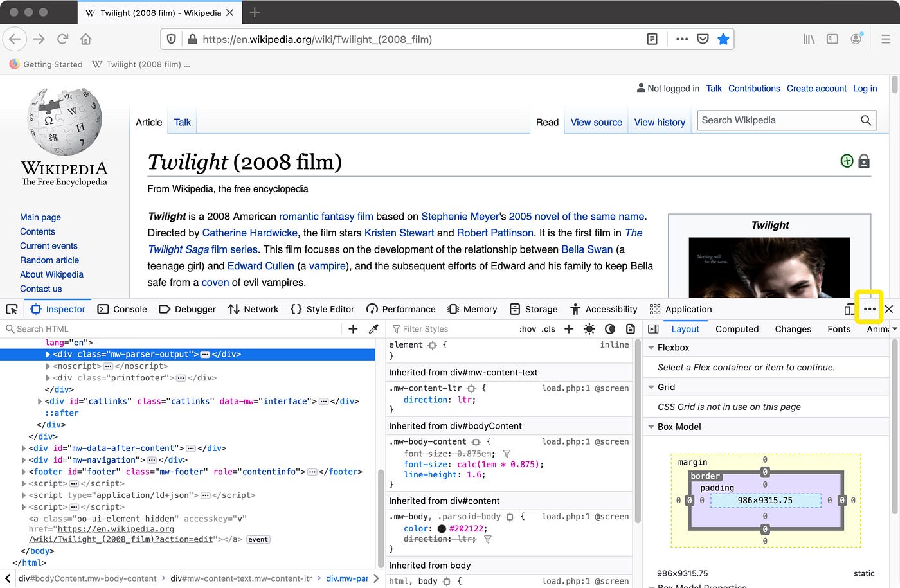Image resolution: width=900 pixels, height=588 pixels.
Task: Open the Firefox library icon
Action: [809, 39]
